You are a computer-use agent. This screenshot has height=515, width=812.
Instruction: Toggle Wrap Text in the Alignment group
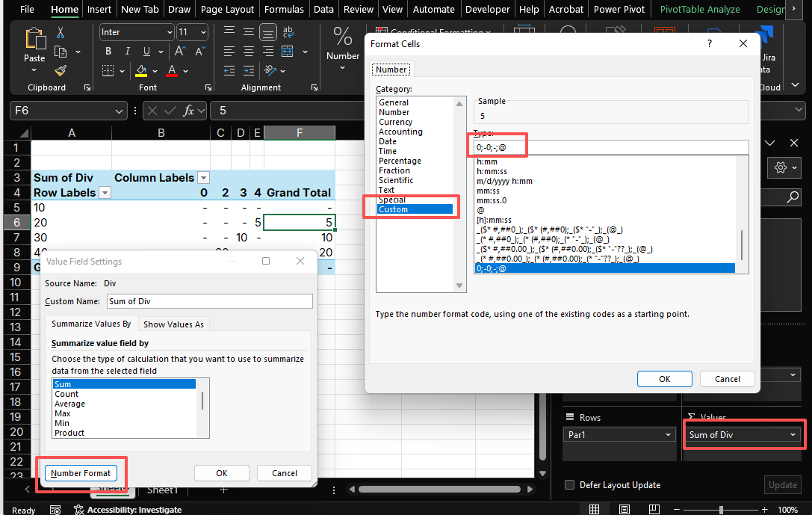tap(288, 33)
